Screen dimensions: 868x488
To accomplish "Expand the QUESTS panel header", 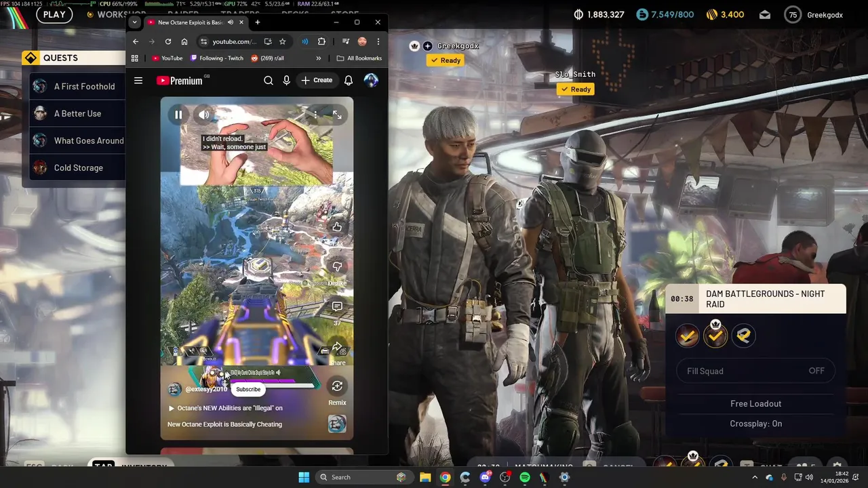I will point(74,58).
